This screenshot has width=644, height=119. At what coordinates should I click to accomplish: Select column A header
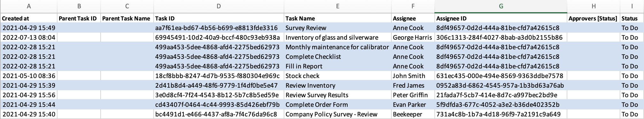tap(29, 6)
